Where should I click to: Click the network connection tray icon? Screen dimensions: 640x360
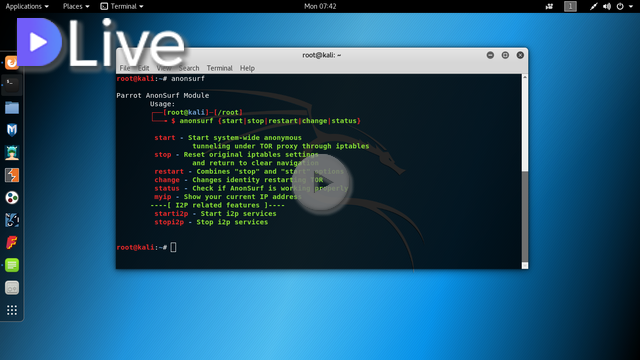pos(593,6)
